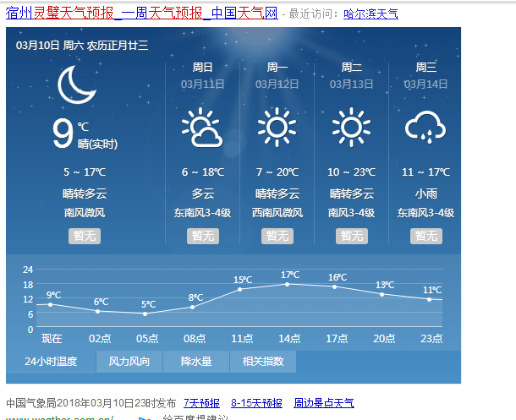Click the 10 ~ 23℃ temperature range

pos(351,172)
